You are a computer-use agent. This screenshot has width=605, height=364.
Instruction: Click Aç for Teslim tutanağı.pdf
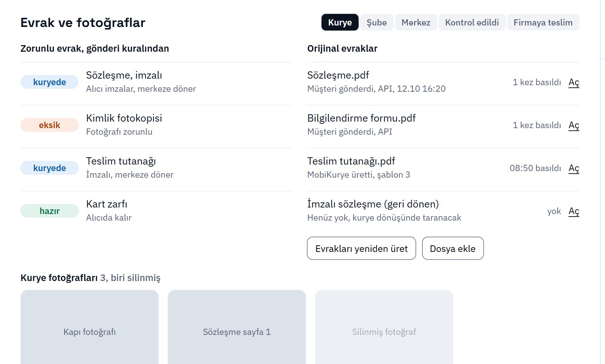(574, 168)
